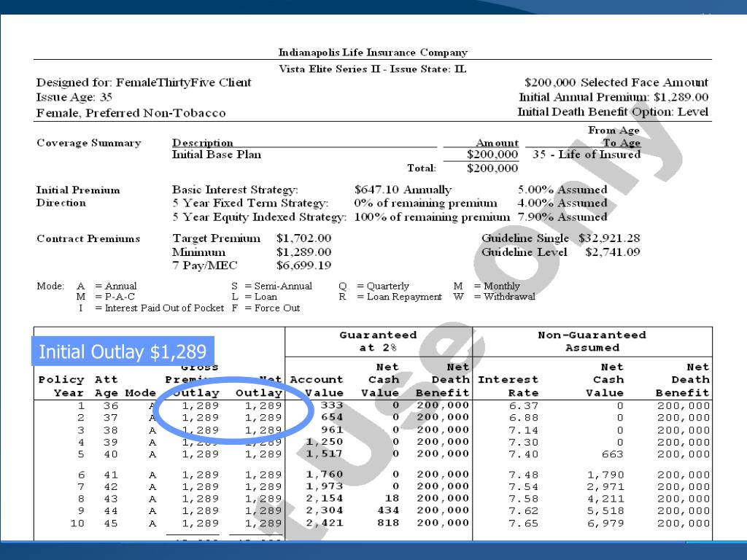
Task: Select interest rate '6.37' in year 1
Action: pyautogui.click(x=523, y=405)
